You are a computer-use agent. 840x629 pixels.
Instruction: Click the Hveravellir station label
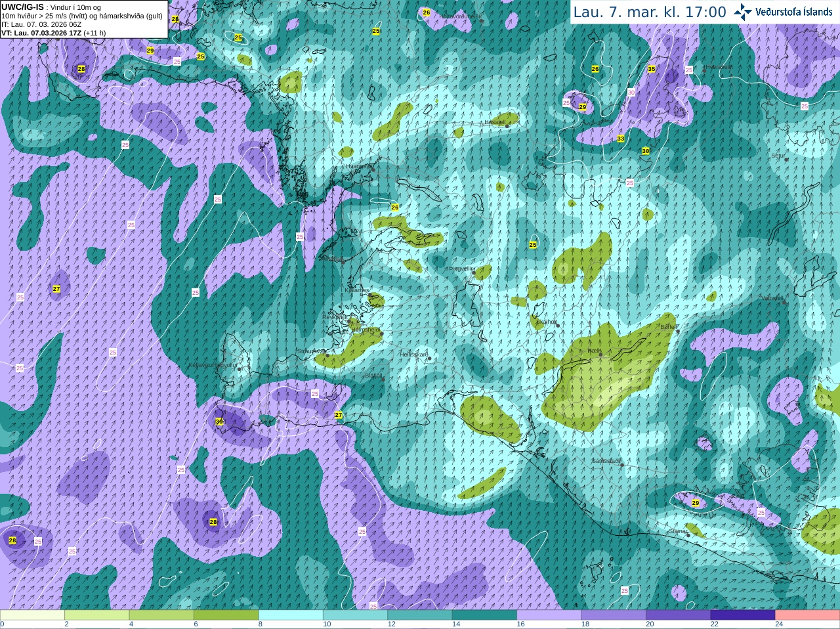pyautogui.click(x=718, y=67)
